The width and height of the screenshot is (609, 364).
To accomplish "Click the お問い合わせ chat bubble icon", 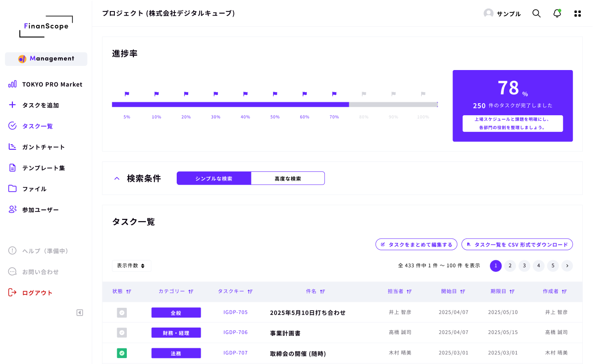I will pos(12,272).
